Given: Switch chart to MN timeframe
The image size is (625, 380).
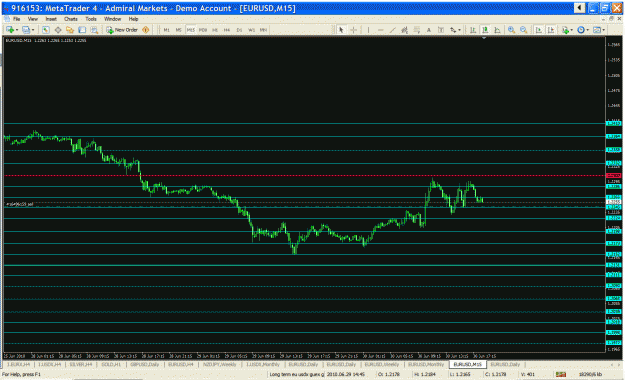Looking at the screenshot, I should click(x=263, y=30).
